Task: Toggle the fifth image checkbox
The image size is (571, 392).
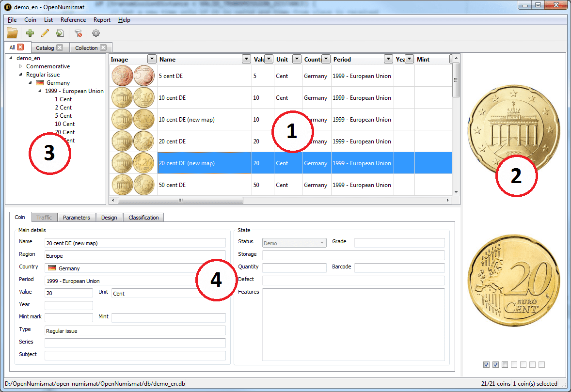Action: point(523,365)
